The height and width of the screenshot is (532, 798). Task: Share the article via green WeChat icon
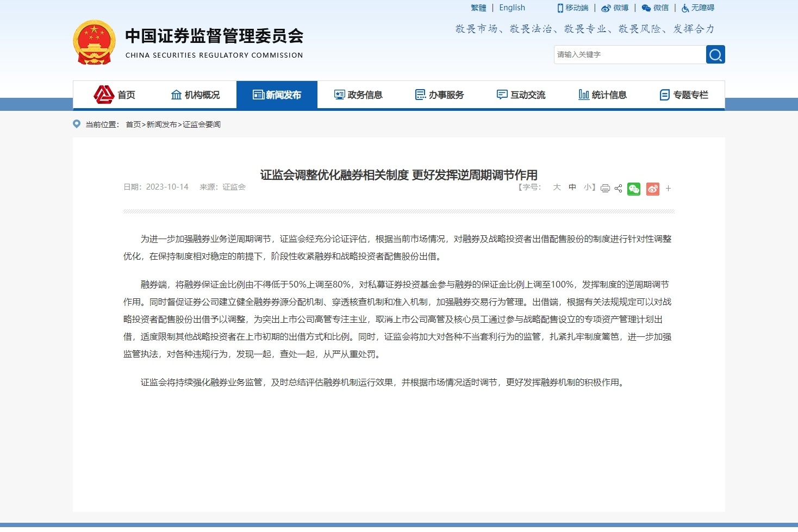[634, 189]
